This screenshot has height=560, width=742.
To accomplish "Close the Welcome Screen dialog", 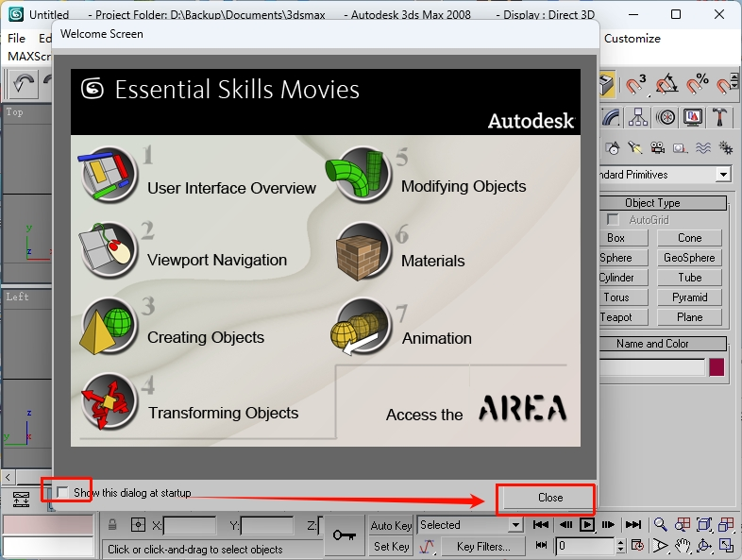I will pos(549,498).
